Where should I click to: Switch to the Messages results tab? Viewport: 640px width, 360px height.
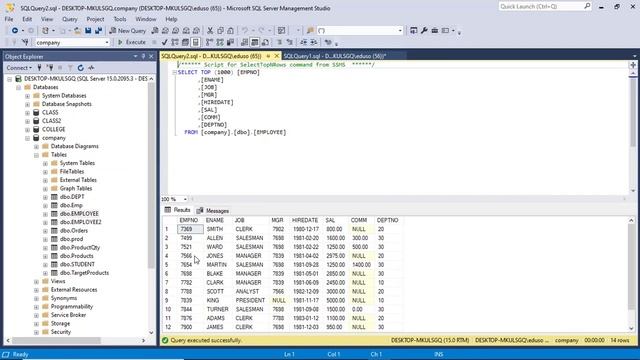[x=213, y=211]
